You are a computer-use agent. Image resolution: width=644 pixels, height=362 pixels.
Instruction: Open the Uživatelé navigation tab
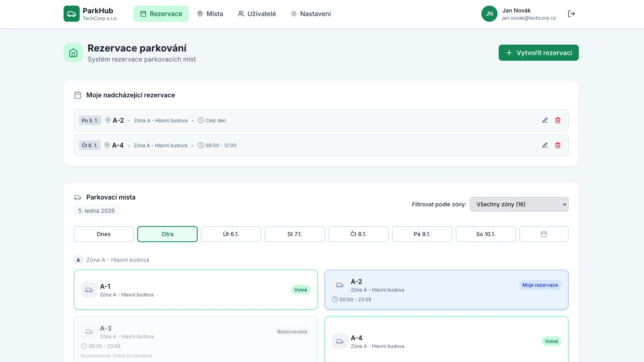257,14
